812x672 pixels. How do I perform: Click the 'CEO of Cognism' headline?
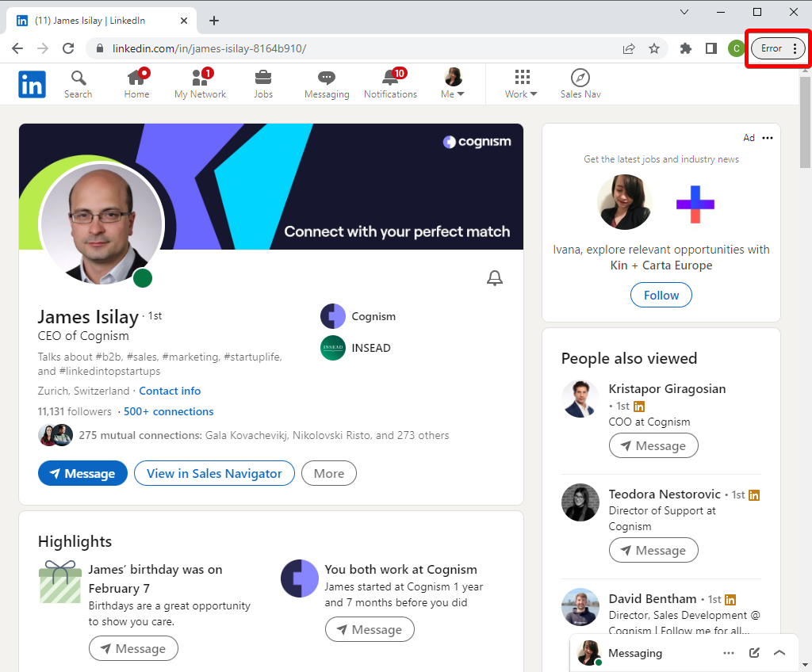(x=83, y=336)
